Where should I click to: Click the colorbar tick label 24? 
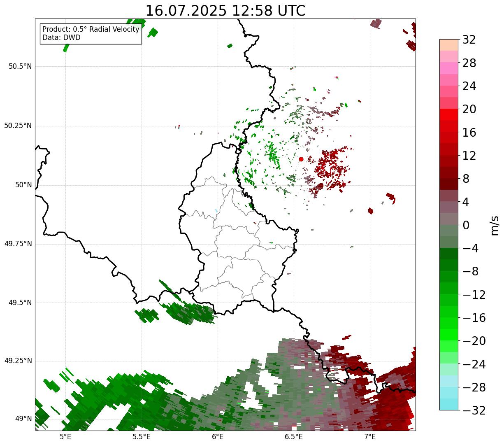tap(469, 86)
